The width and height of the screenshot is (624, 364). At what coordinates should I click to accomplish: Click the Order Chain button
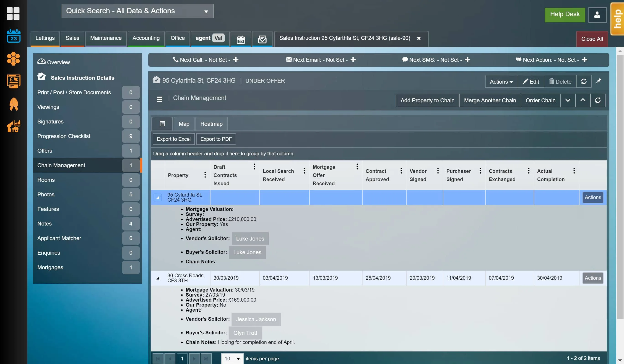point(540,100)
